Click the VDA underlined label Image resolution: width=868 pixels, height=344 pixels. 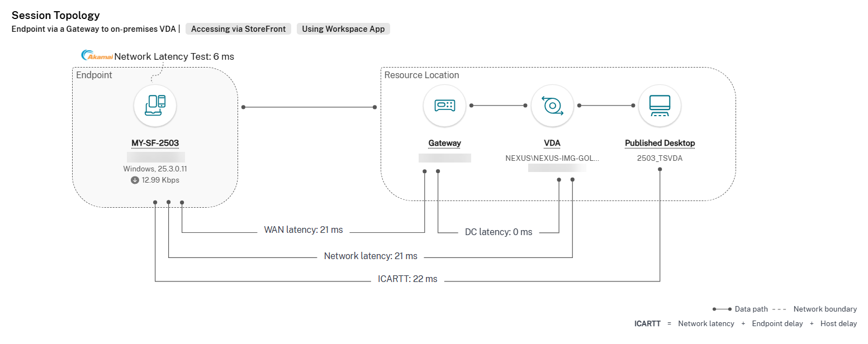[x=552, y=143]
